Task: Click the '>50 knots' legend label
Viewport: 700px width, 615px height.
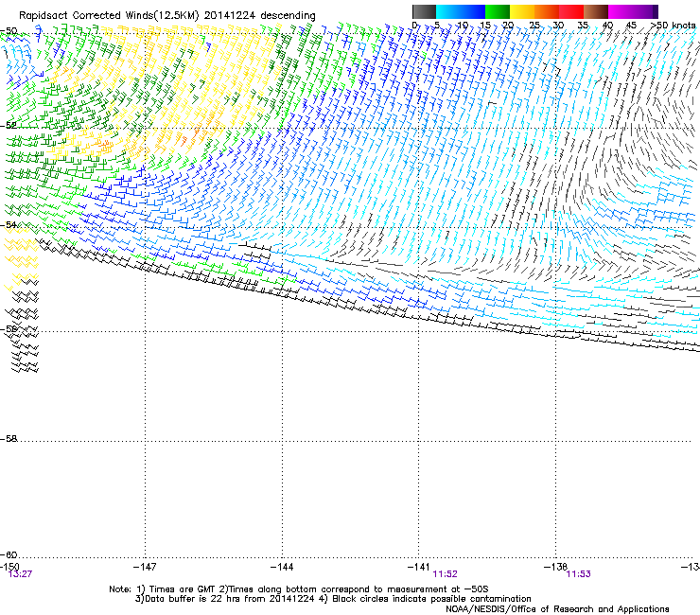Action: [x=674, y=26]
